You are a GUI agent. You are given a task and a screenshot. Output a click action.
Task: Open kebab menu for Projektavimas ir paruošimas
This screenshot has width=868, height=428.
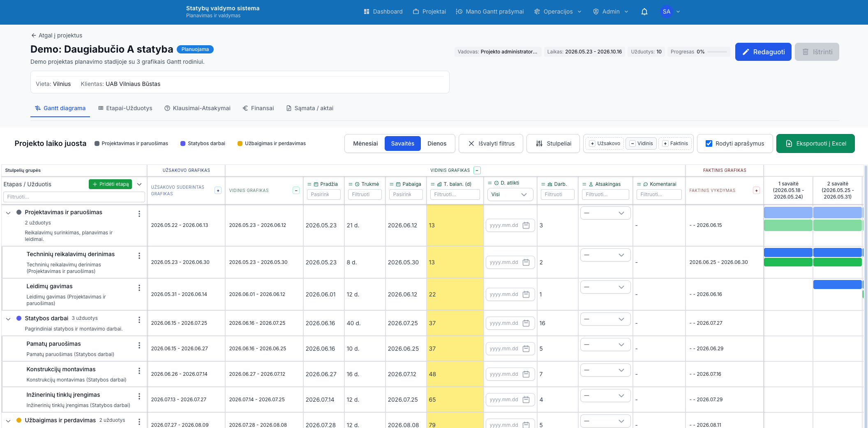[x=139, y=214]
